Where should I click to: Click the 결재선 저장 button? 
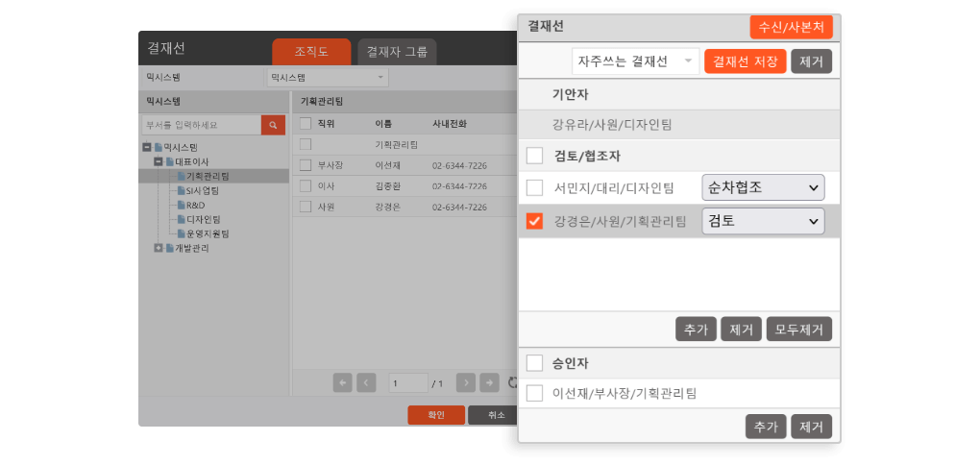tap(745, 61)
